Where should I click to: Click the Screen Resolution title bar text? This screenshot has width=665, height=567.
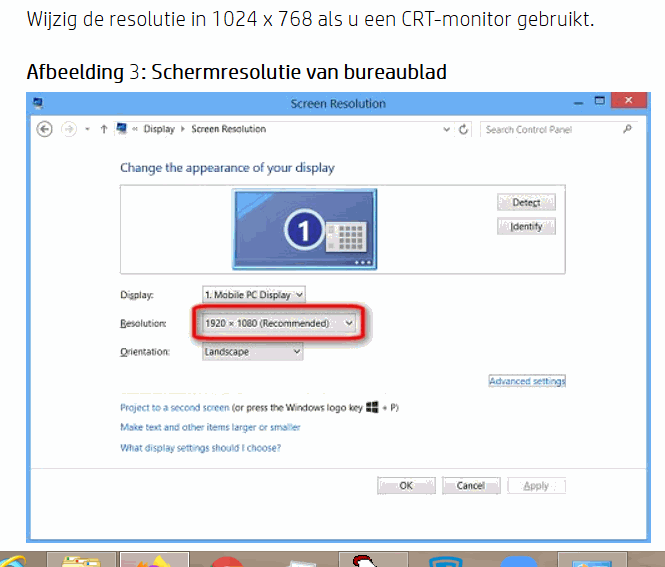pyautogui.click(x=338, y=103)
